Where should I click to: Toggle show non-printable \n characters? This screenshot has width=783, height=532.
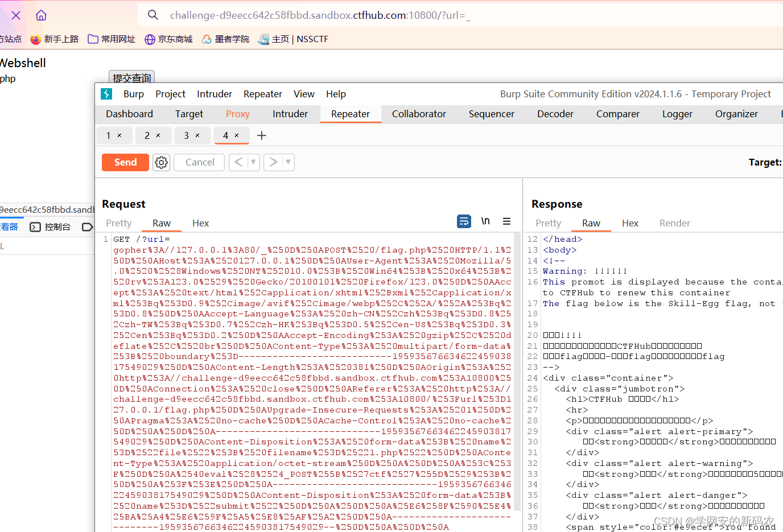coord(485,221)
